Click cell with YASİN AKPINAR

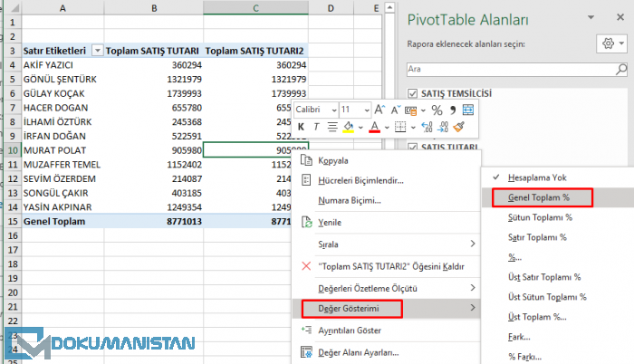click(x=62, y=207)
